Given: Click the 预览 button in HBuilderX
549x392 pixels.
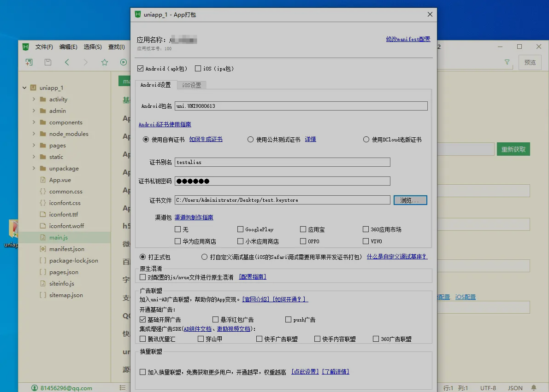Looking at the screenshot, I should point(530,62).
